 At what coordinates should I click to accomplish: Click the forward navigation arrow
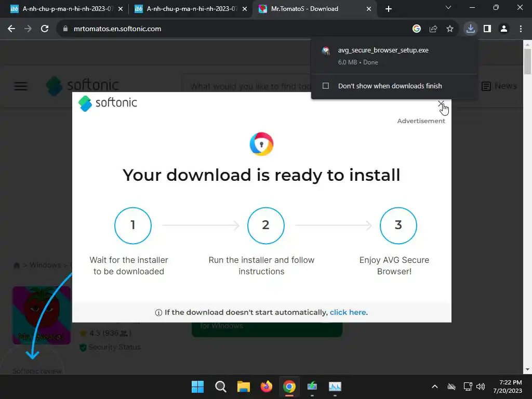click(x=28, y=29)
